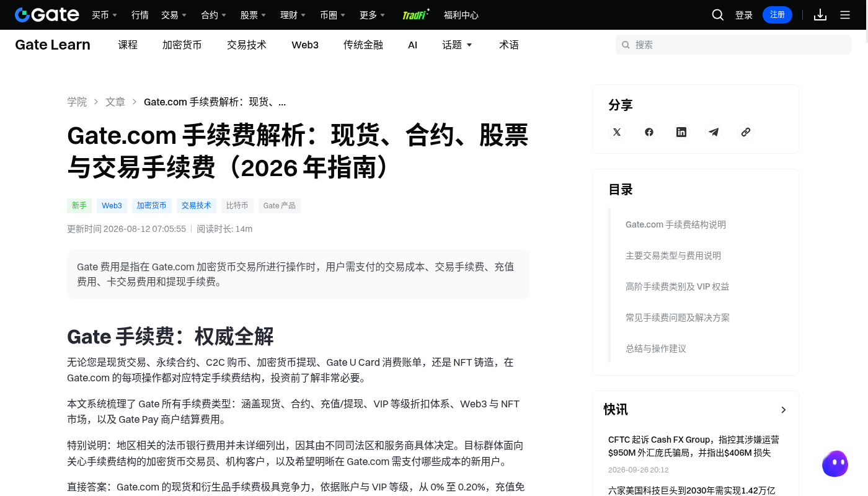Click the Gate Learn title link
Viewport: 868px width, 496px height.
point(53,45)
